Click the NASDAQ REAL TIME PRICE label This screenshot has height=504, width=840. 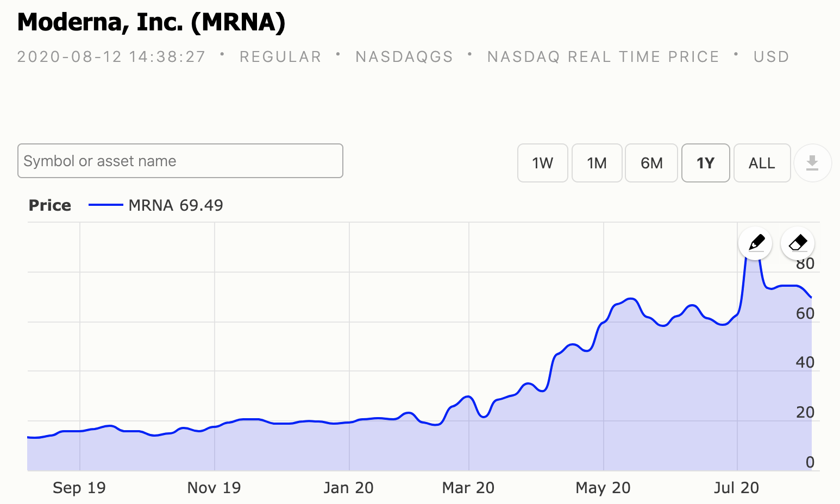coord(603,56)
